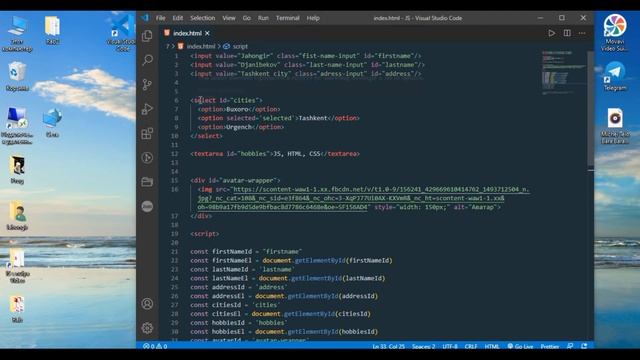Click the Prettier status bar item
Screen dimensions: 640x360
(x=549, y=346)
